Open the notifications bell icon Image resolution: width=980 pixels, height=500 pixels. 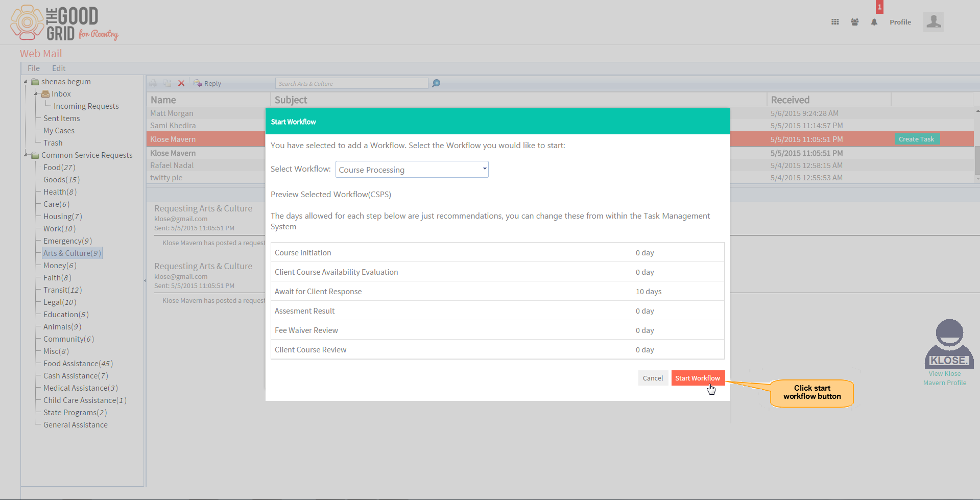point(874,22)
